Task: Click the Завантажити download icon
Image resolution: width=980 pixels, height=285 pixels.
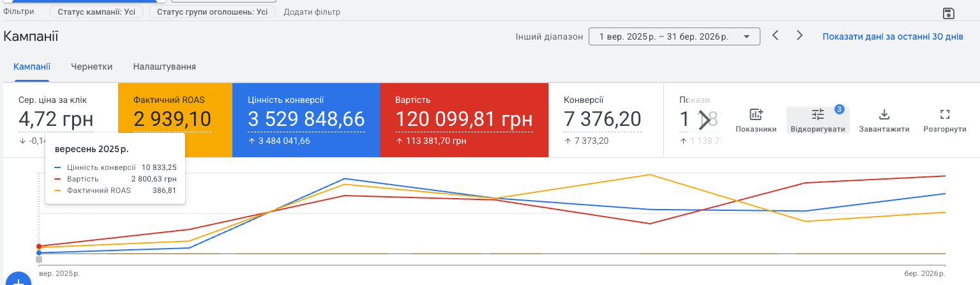Action: click(x=884, y=120)
